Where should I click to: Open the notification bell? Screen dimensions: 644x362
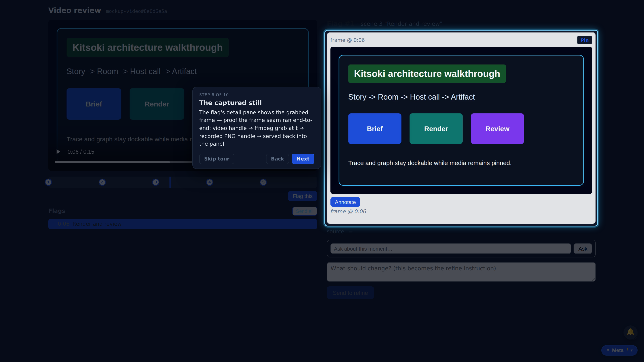pyautogui.click(x=630, y=332)
